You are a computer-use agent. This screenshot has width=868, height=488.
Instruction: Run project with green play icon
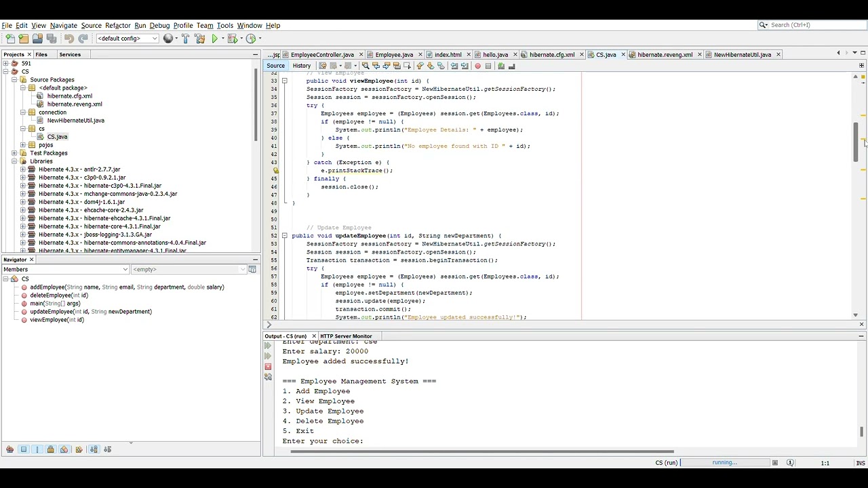(x=214, y=39)
